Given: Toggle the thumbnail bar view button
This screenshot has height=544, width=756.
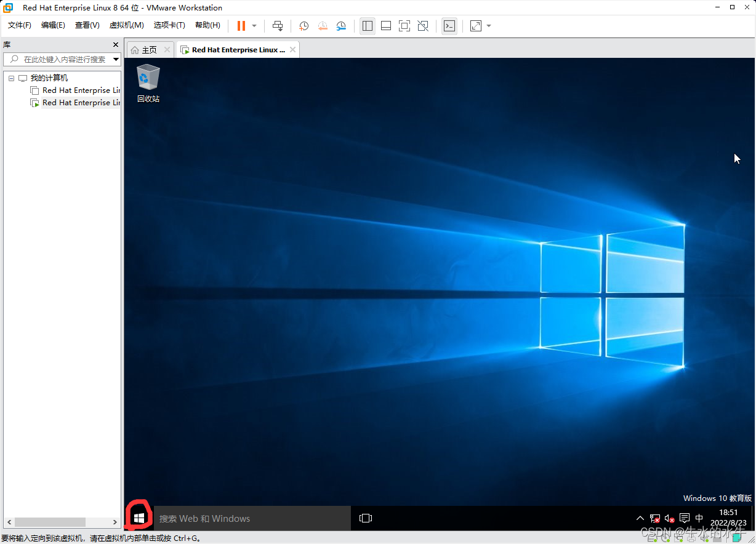Looking at the screenshot, I should click(x=386, y=26).
